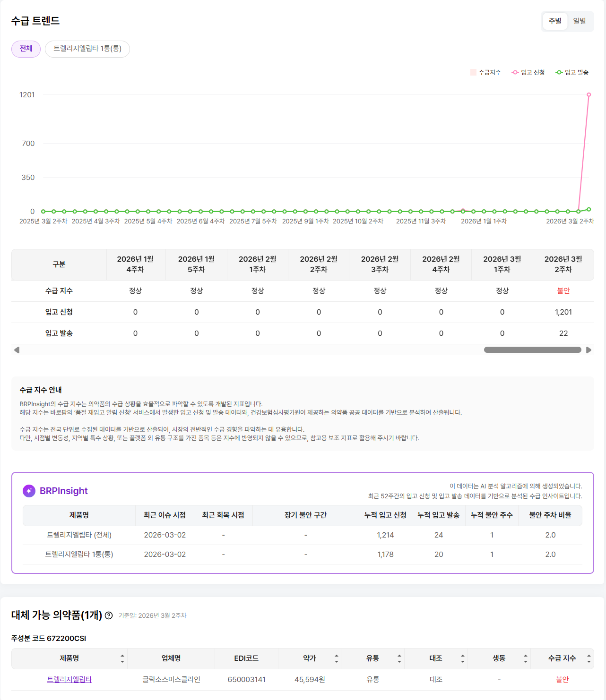This screenshot has height=700, width=606.
Task: Select the 전체 filter chip
Action: tap(26, 49)
